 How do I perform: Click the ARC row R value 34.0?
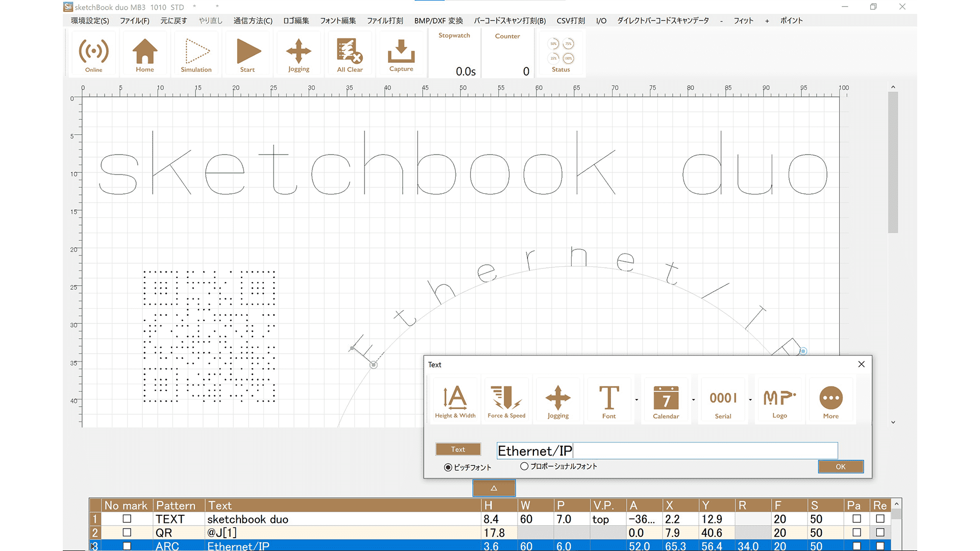(x=753, y=545)
